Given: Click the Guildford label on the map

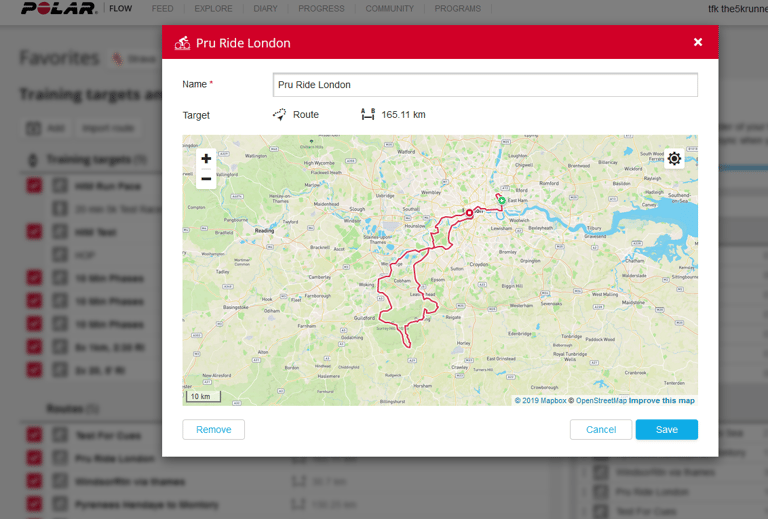Looking at the screenshot, I should tap(364, 318).
